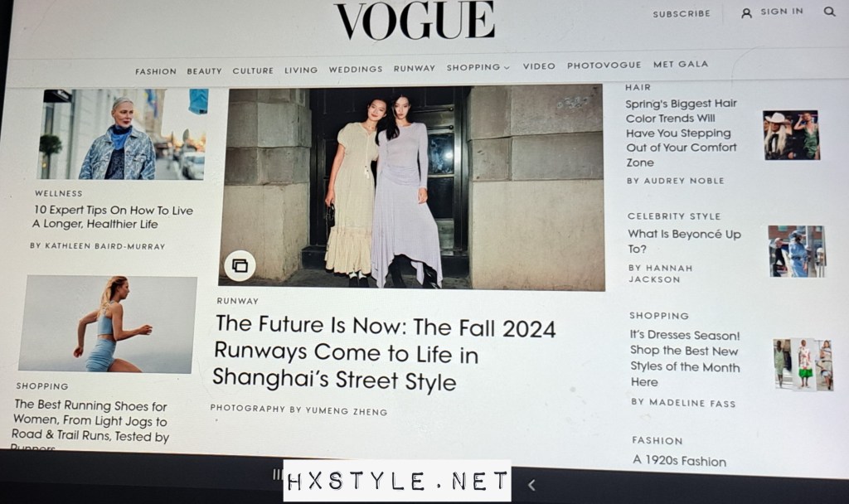Screen dimensions: 849x504
Task: Tap the recent apps bars icon at bottom
Action: click(x=277, y=475)
